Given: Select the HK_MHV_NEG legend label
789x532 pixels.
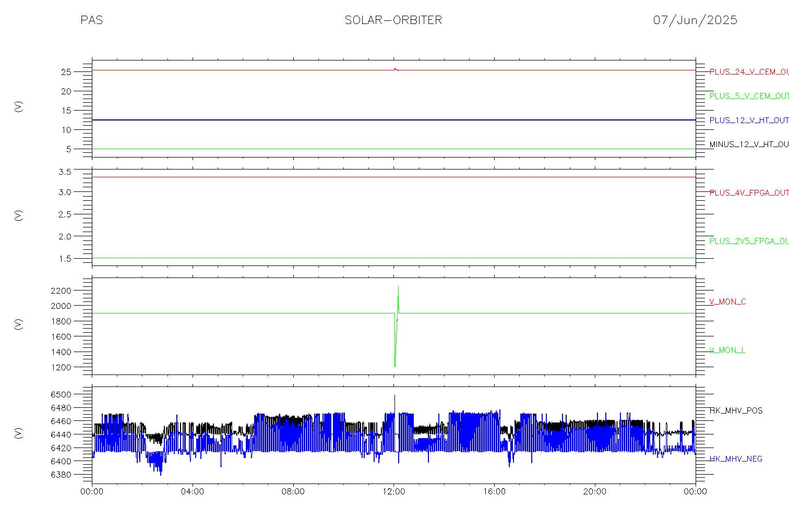Looking at the screenshot, I should pos(736,459).
